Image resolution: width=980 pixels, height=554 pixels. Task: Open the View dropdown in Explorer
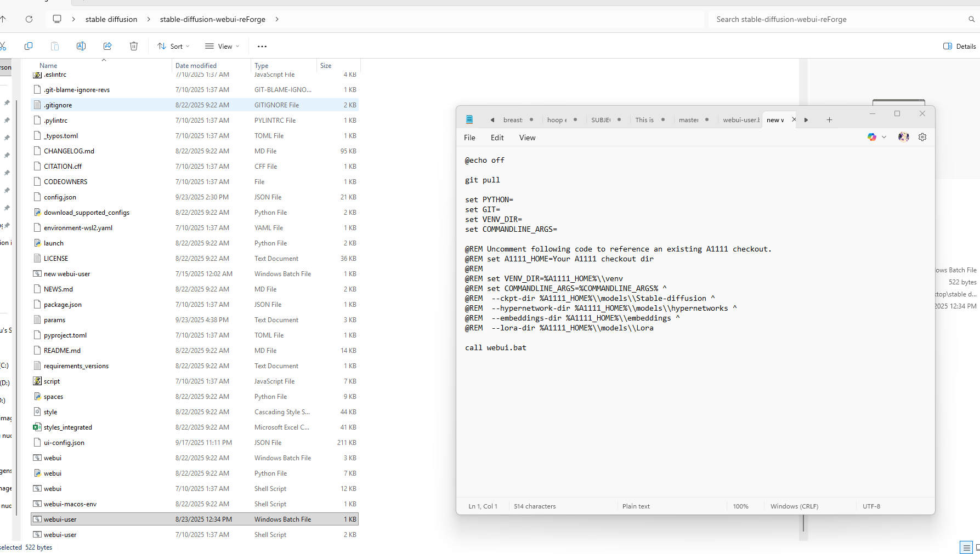click(222, 47)
